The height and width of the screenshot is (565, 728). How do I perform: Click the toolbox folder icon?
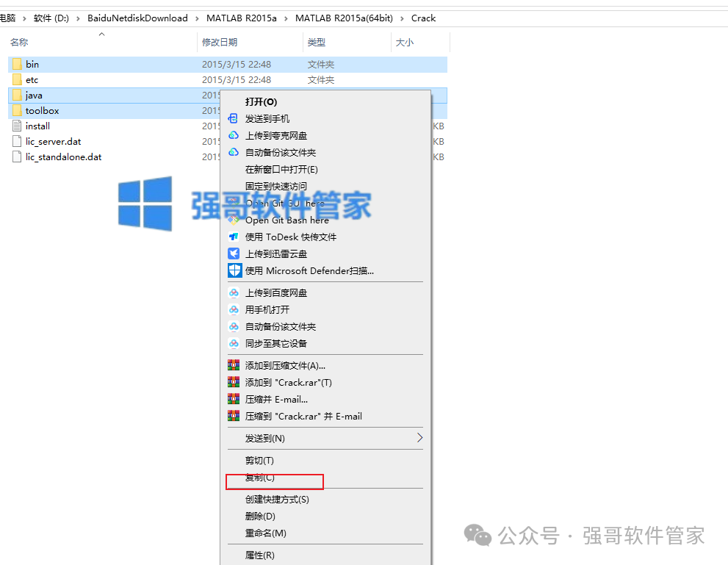click(17, 110)
